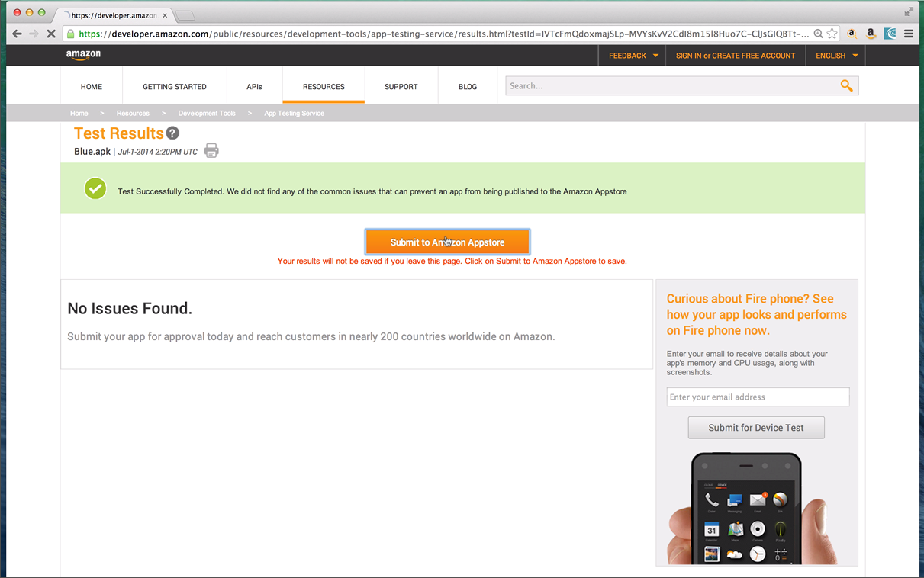Image resolution: width=924 pixels, height=578 pixels.
Task: Open the SUPPORT nav tab
Action: coord(401,86)
